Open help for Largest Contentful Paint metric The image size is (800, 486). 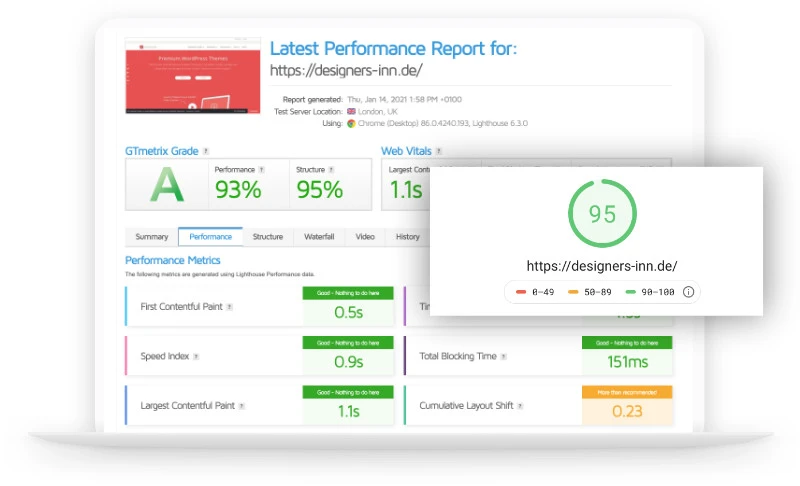pos(242,406)
